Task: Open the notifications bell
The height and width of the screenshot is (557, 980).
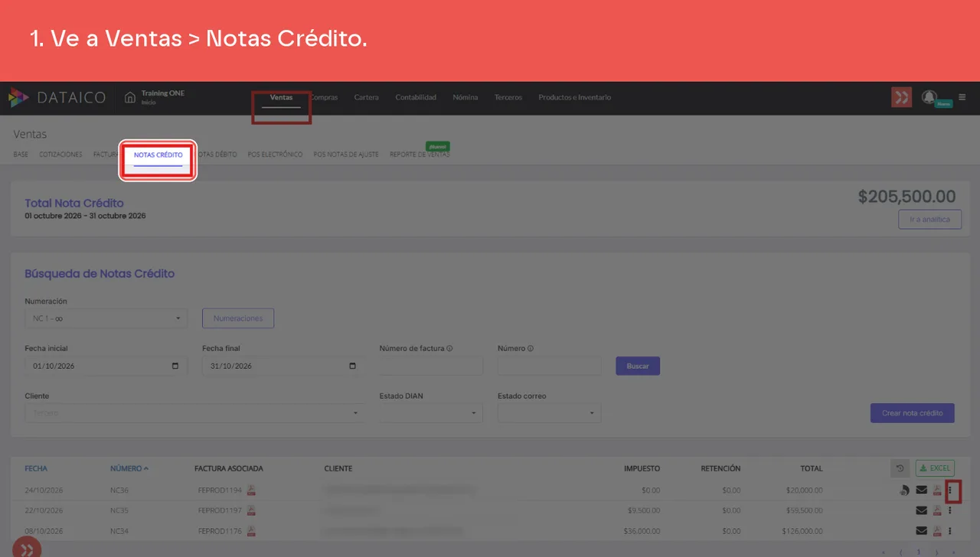Action: click(929, 97)
